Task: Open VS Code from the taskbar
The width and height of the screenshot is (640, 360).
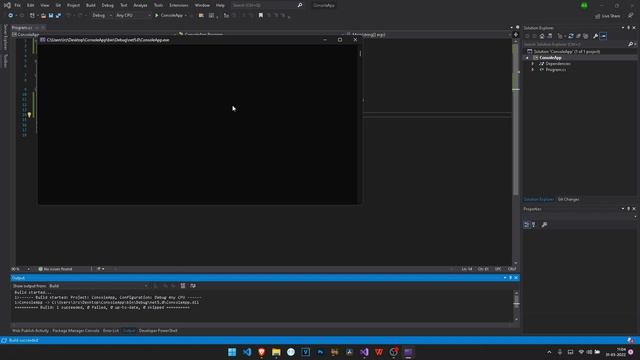Action: (247, 352)
